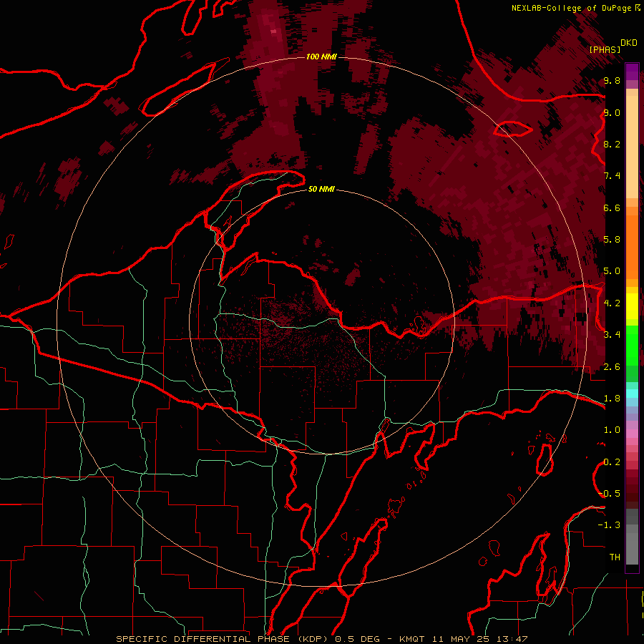
Task: Click the 4.2 legend value
Action: pos(612,303)
